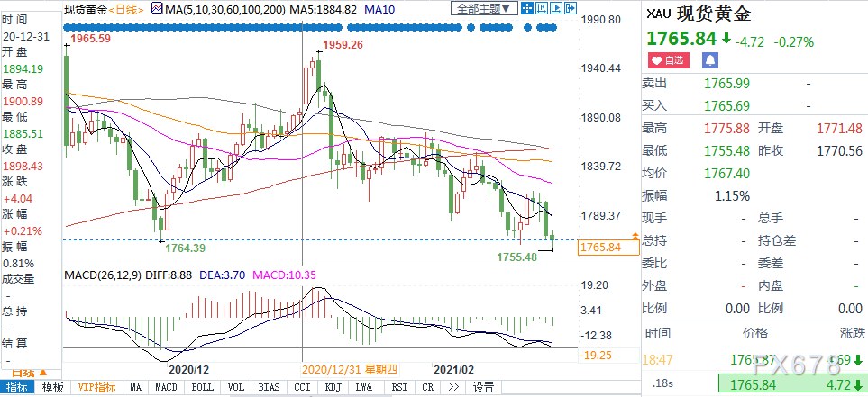Switch to the 模板 tab

coord(53,387)
